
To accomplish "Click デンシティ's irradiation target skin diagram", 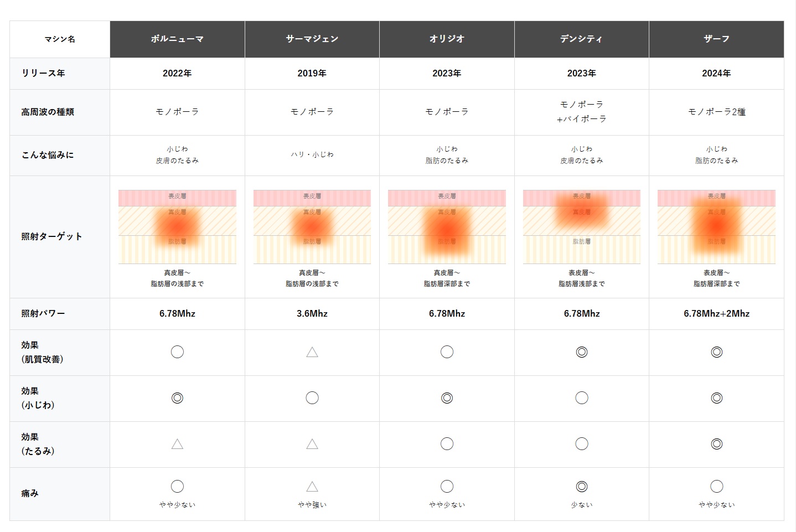I will click(x=582, y=226).
